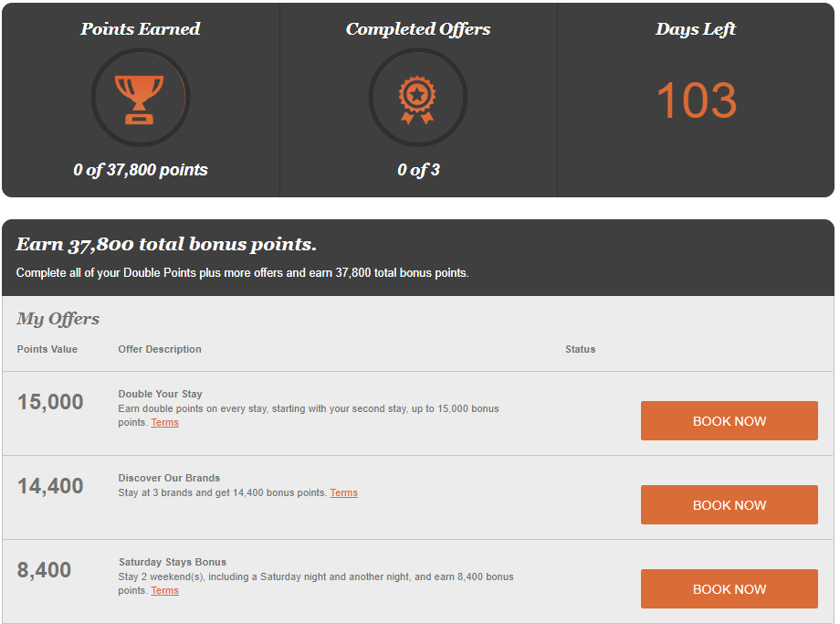840x624 pixels.
Task: Click the My Offers section title
Action: pyautogui.click(x=58, y=319)
